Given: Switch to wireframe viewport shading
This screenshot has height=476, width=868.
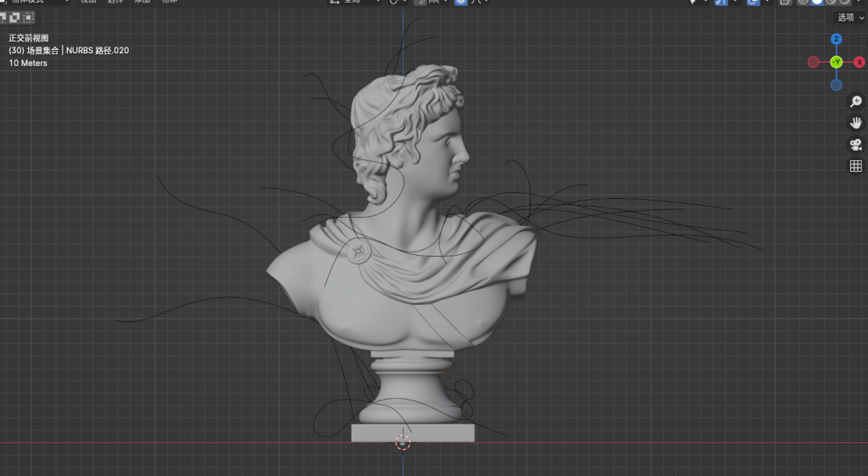Looking at the screenshot, I should pos(803,2).
